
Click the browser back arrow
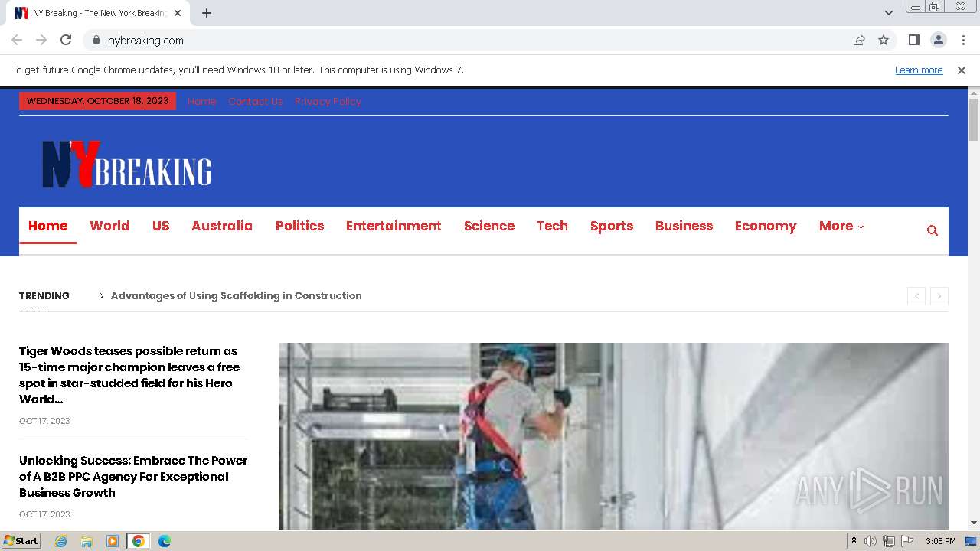[17, 40]
